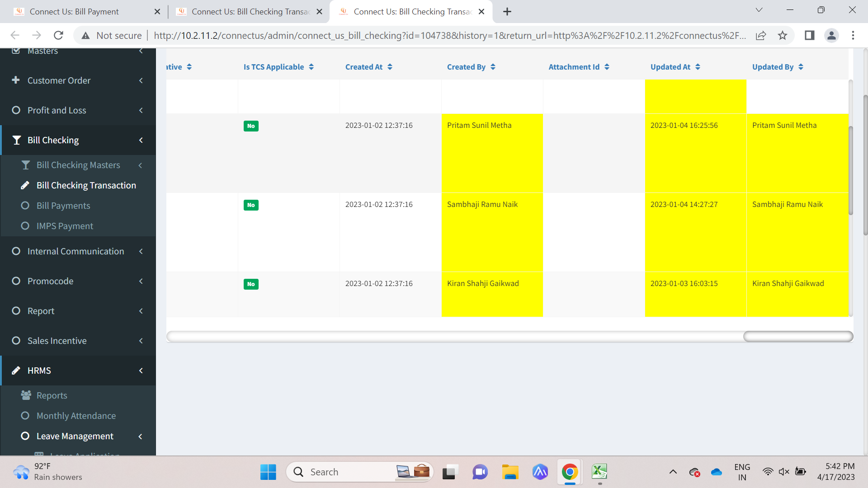Viewport: 868px width, 488px height.
Task: Open File Explorer from taskbar
Action: tap(510, 472)
